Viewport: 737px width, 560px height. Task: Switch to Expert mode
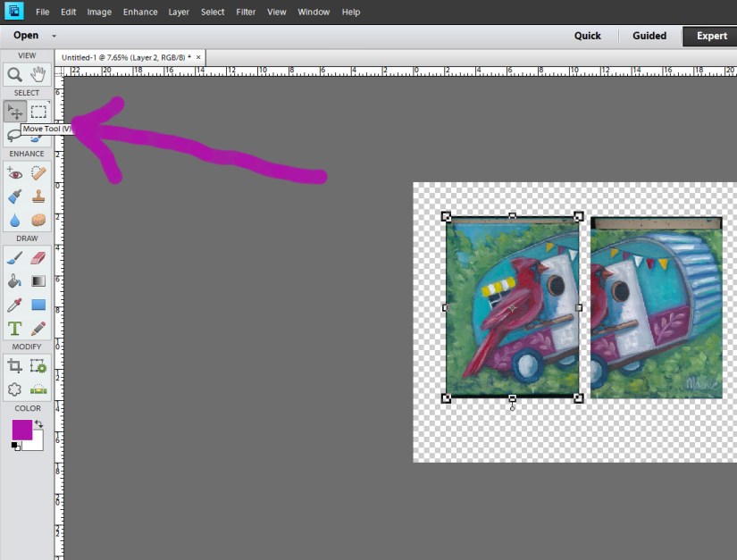710,36
